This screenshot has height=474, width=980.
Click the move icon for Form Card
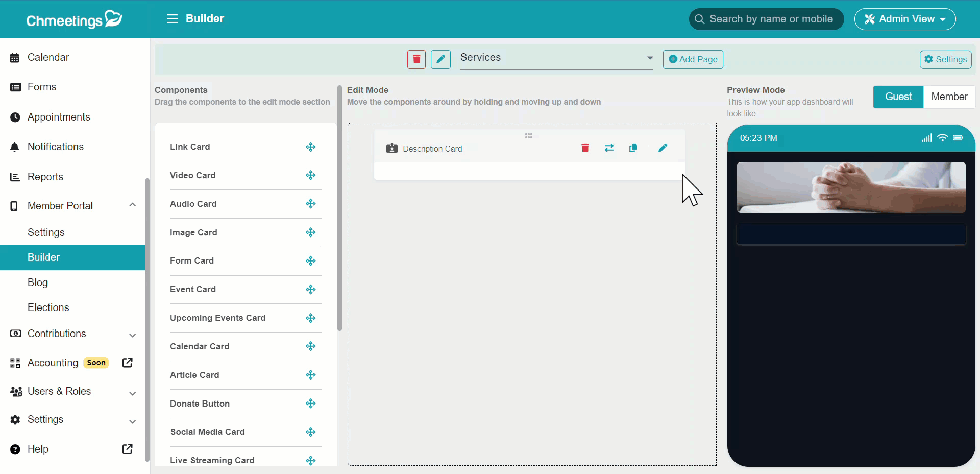pyautogui.click(x=311, y=261)
